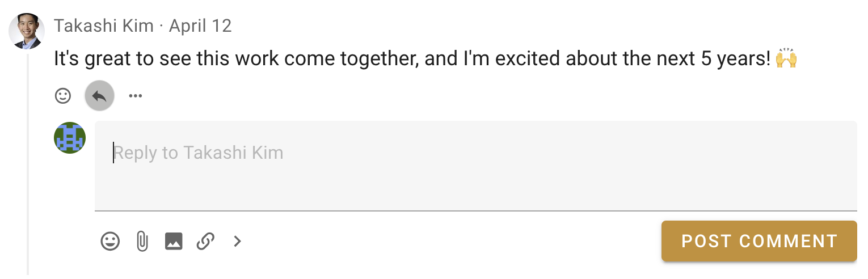Insert a link using the chain icon
The image size is (868, 279).
[x=205, y=242]
